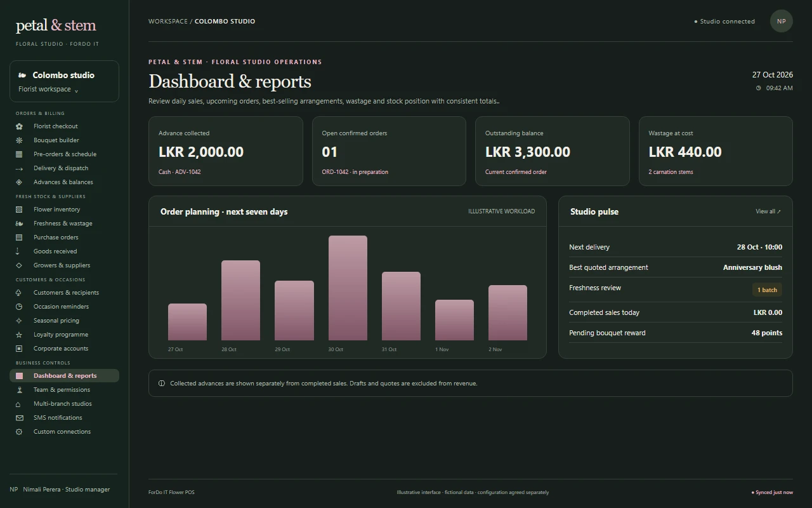Click the Advances & balances icon
Viewport: 812px width, 508px height.
[19, 182]
